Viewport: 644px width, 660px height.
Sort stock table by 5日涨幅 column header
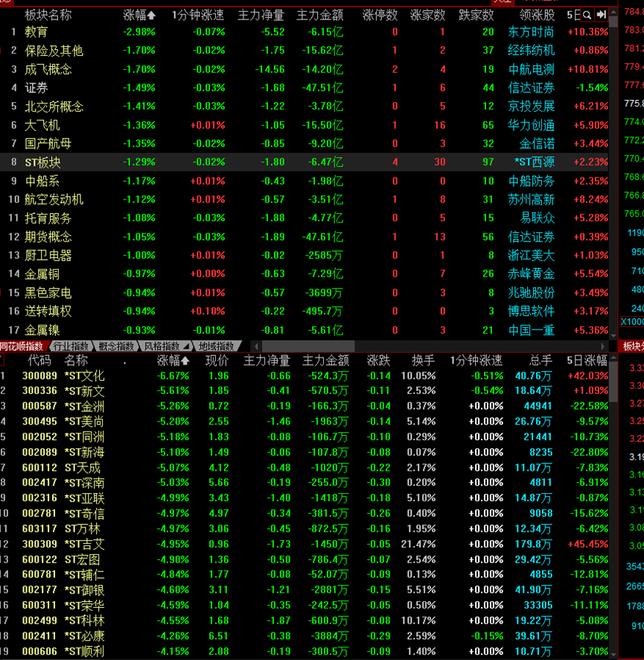[587, 361]
